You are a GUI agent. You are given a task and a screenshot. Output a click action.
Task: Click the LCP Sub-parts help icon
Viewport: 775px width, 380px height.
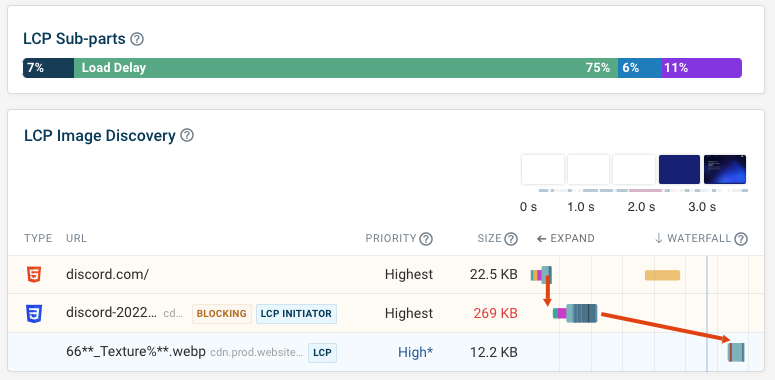click(137, 39)
